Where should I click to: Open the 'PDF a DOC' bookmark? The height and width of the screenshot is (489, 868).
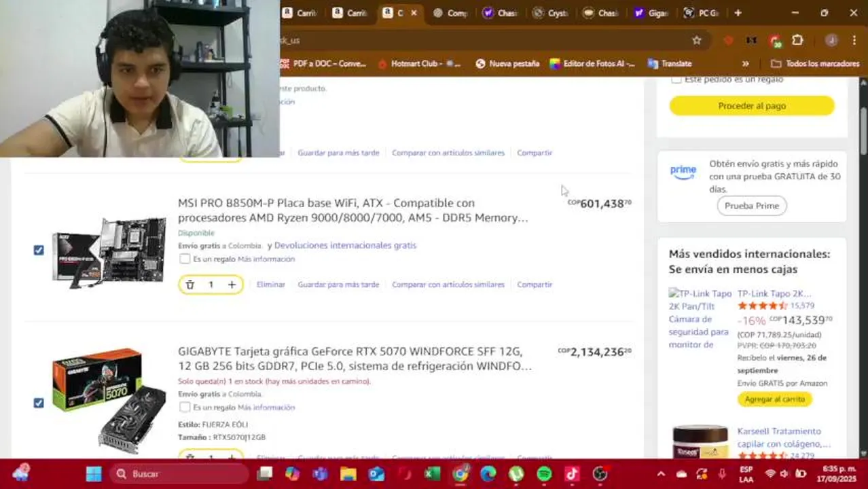coord(323,63)
